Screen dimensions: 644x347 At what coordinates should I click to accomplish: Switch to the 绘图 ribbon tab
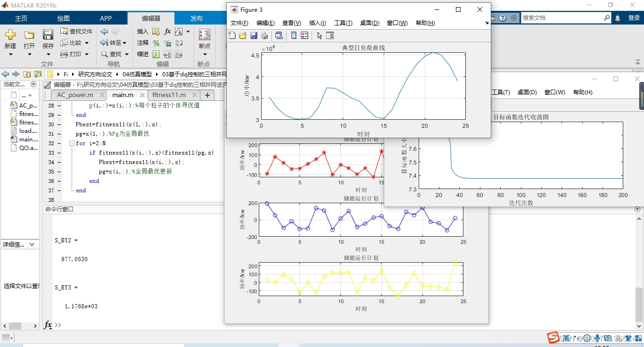pyautogui.click(x=64, y=18)
